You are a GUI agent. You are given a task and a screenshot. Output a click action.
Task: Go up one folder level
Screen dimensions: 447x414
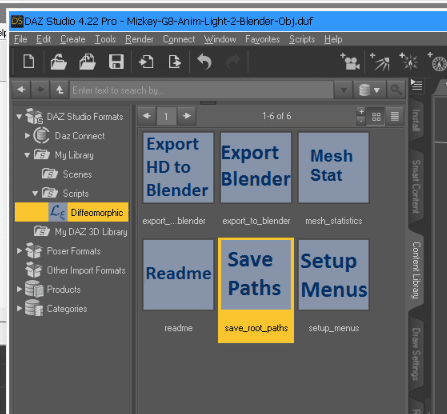click(59, 90)
